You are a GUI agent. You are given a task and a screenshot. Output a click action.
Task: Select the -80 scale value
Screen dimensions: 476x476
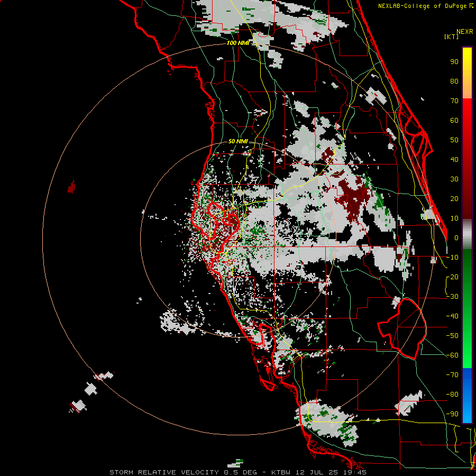pos(452,395)
